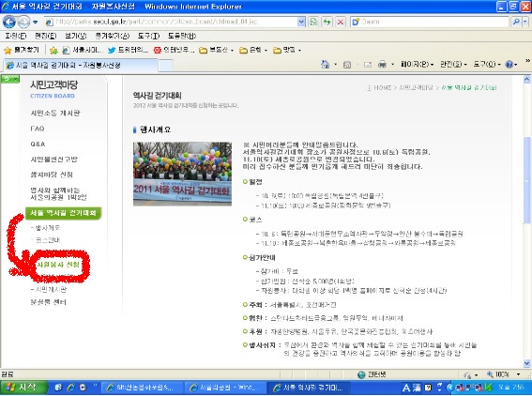The height and width of the screenshot is (396, 532).
Task: Click the Windows 시작 Start button
Action: click(23, 388)
